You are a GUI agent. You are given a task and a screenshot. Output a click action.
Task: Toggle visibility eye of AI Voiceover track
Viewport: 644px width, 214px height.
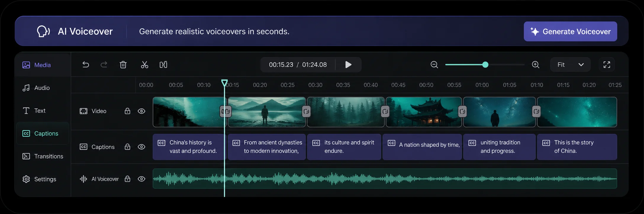[141, 179]
